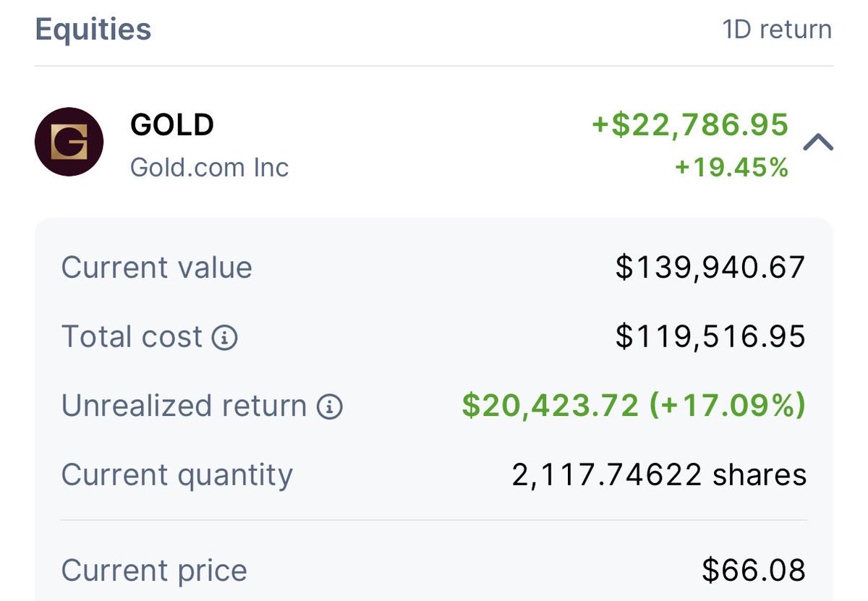Open the Total cost info icon
Image resolution: width=868 pixels, height=601 pixels.
(x=224, y=338)
